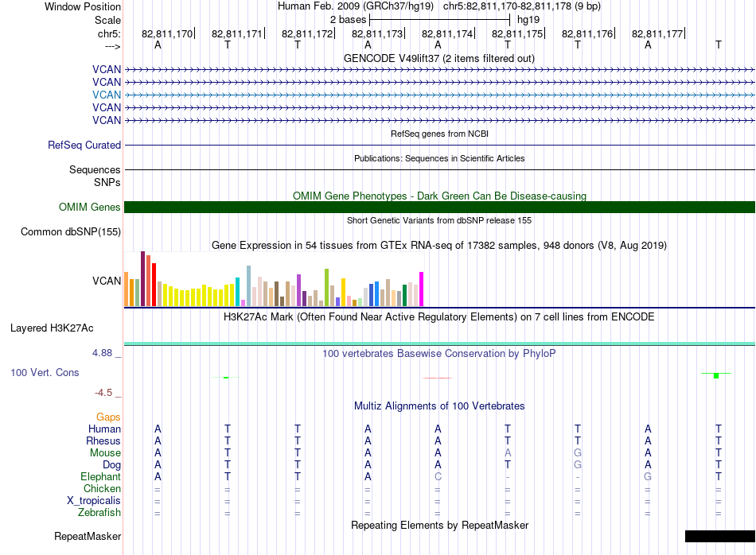Click the tallest maroon GTEx expression bar
This screenshot has width=756, height=555.
(x=142, y=278)
